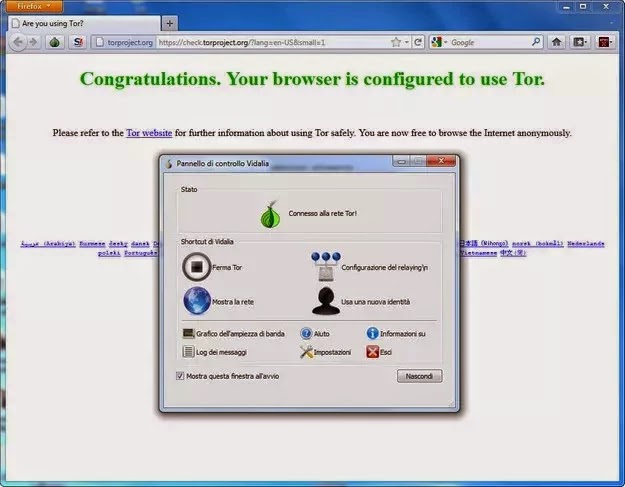The image size is (625, 487).
Task: Click the Firefox back arrow button
Action: tap(18, 42)
